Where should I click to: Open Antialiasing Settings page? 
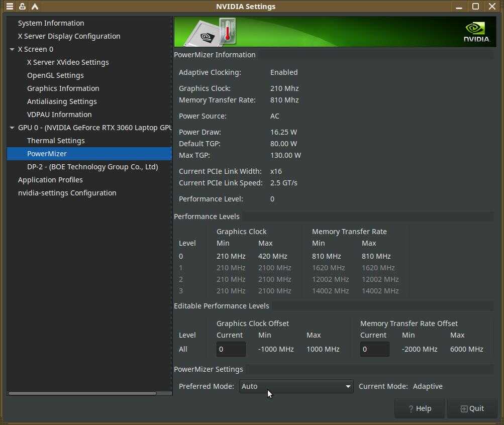click(62, 101)
